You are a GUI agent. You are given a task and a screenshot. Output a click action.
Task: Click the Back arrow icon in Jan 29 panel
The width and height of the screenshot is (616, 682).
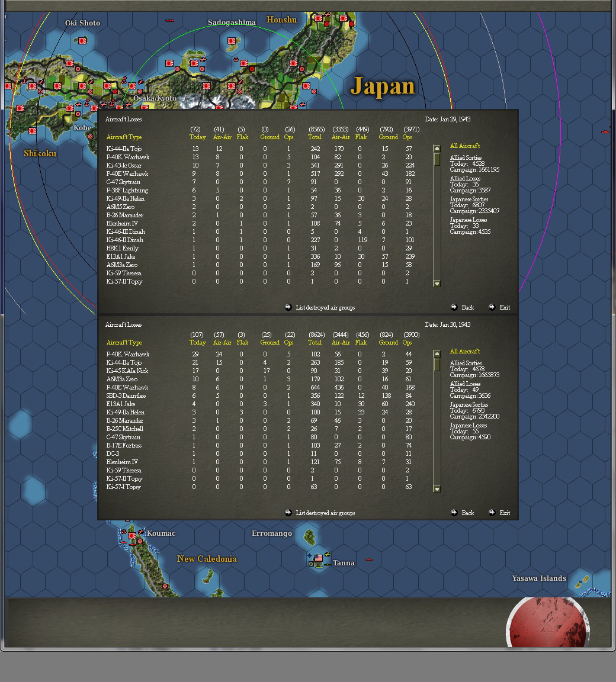tap(454, 307)
